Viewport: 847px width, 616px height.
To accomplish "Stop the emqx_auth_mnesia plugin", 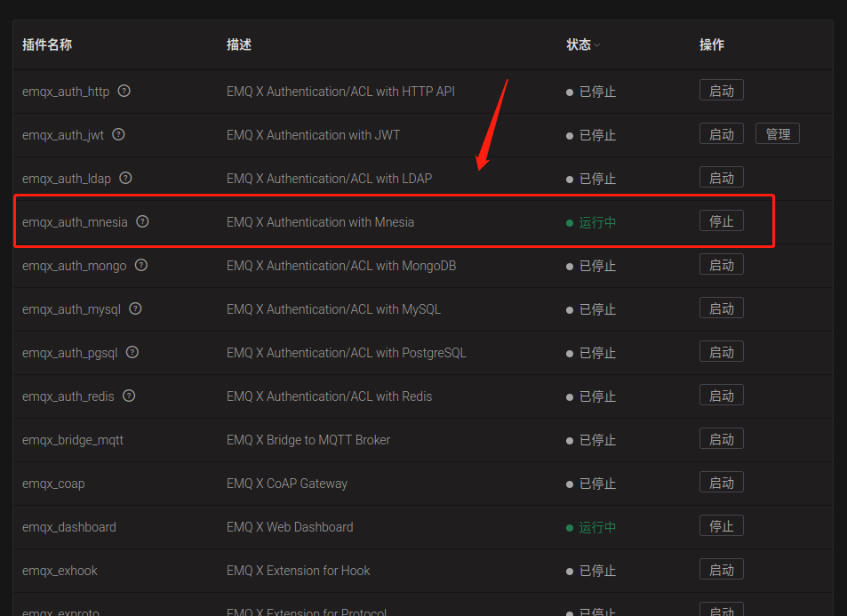I will (721, 221).
